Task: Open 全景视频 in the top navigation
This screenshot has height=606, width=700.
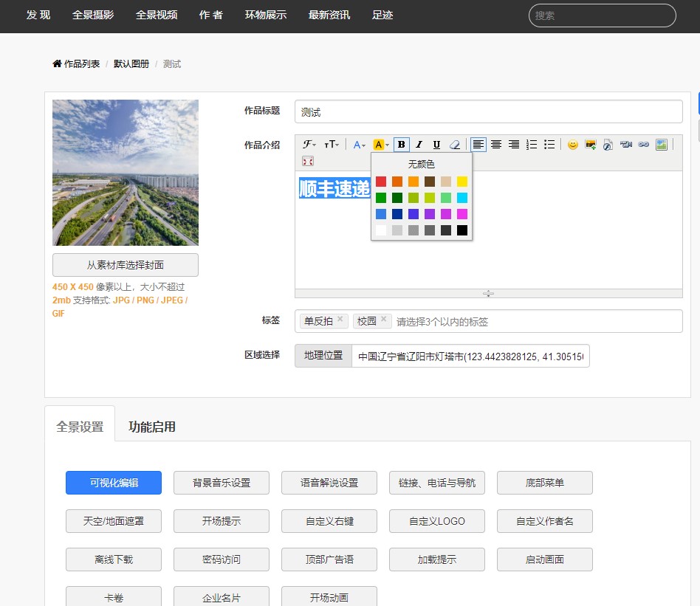Action: coord(157,15)
